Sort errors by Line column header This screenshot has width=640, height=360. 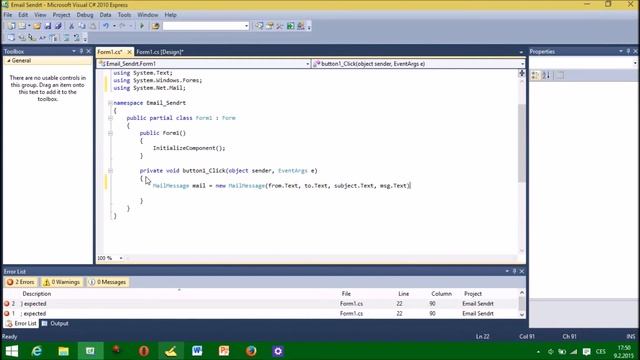tap(404, 293)
